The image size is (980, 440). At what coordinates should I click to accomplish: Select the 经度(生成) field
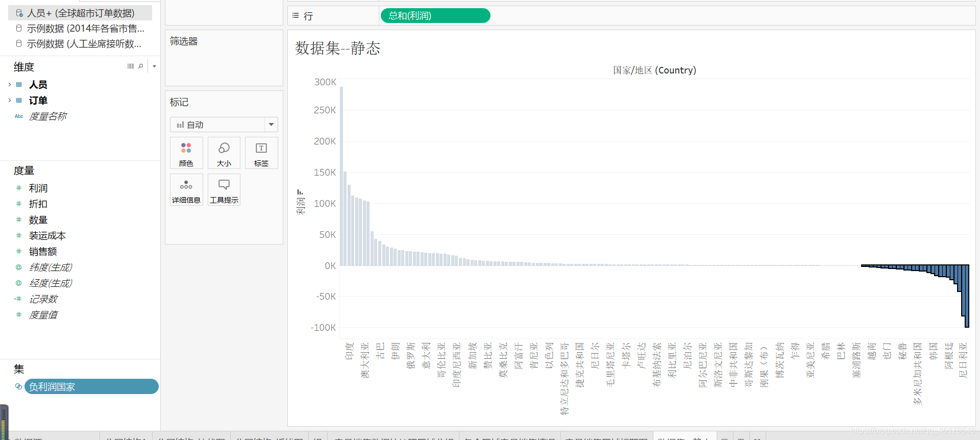[51, 283]
